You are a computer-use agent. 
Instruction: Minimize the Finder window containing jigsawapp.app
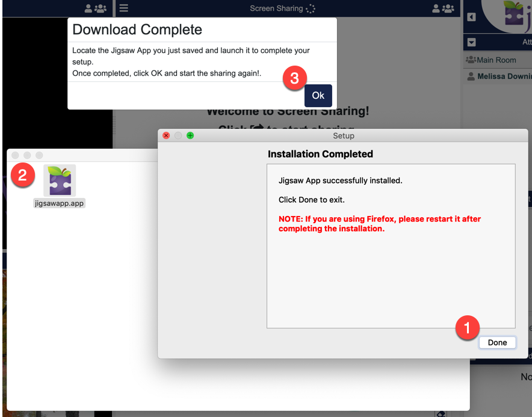coord(27,155)
